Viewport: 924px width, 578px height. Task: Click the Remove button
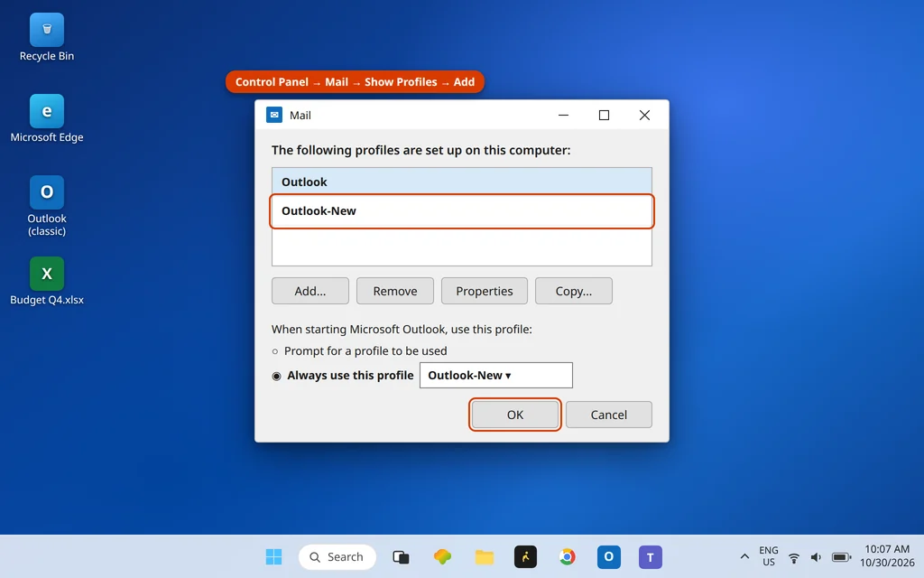[x=395, y=291]
